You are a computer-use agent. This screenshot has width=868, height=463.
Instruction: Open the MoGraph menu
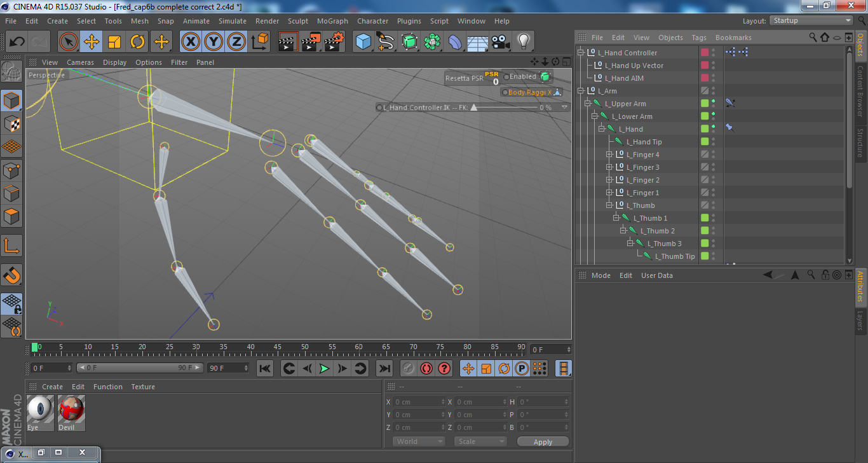tap(333, 21)
